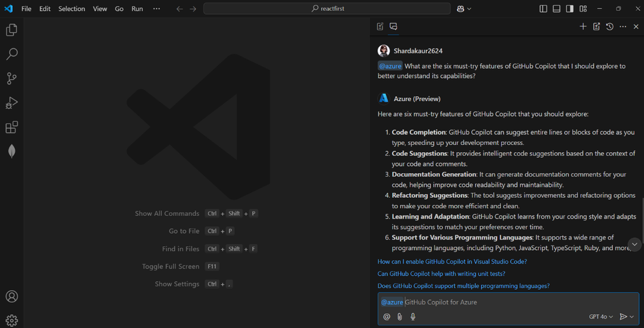Open the GPT 4o model picker
The image size is (644, 328).
click(x=601, y=316)
